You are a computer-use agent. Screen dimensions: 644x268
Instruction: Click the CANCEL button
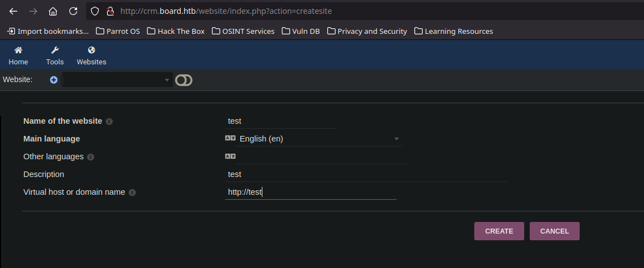point(555,231)
